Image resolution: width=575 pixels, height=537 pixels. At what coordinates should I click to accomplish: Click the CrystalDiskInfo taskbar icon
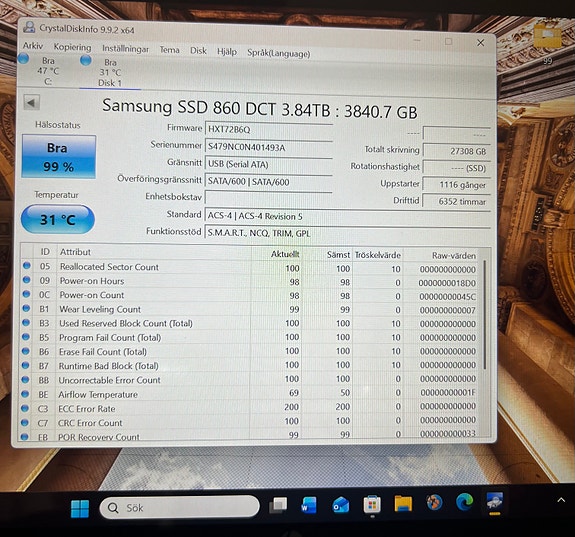494,501
